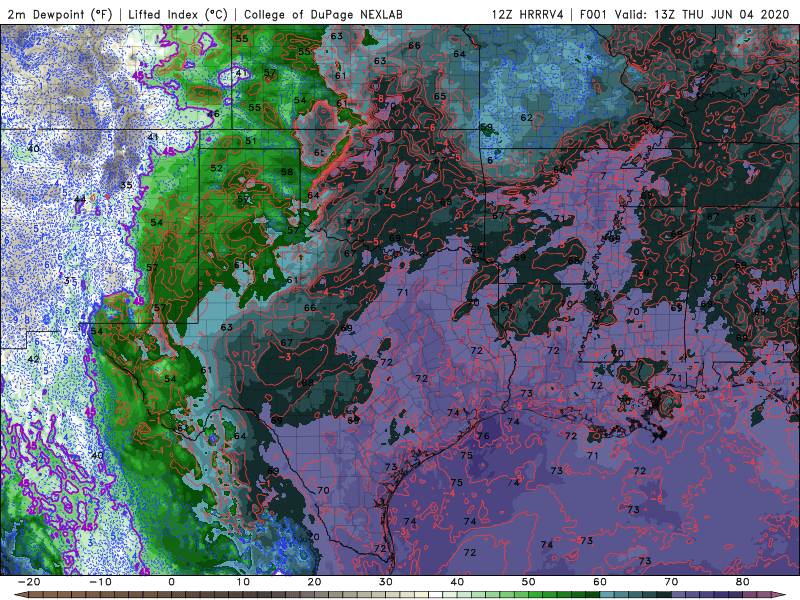Click the '52' dewpoint value on the map
This screenshot has height=600, width=800.
tap(217, 168)
